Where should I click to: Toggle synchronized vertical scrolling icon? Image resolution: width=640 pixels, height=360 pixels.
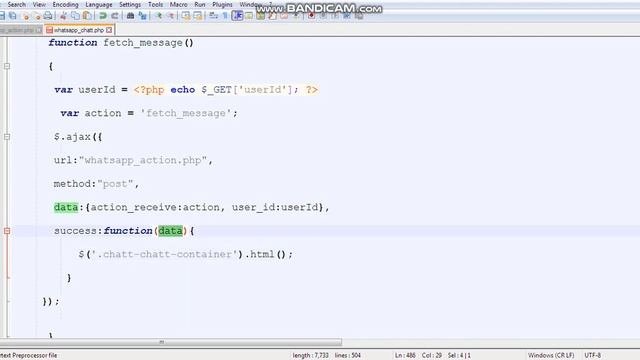[186, 16]
